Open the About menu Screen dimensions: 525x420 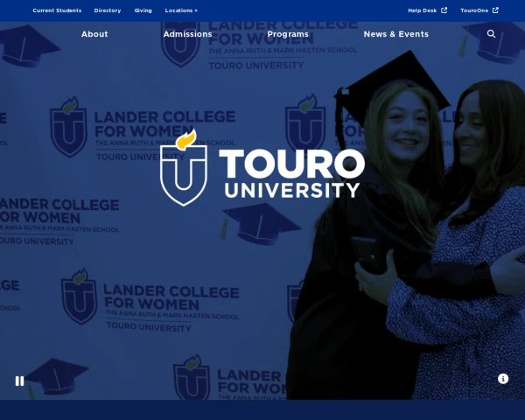pyautogui.click(x=94, y=34)
